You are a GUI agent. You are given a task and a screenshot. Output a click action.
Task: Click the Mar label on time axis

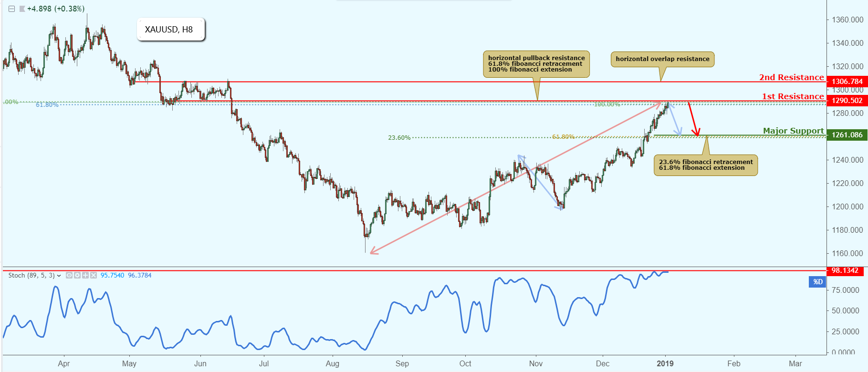(x=795, y=363)
